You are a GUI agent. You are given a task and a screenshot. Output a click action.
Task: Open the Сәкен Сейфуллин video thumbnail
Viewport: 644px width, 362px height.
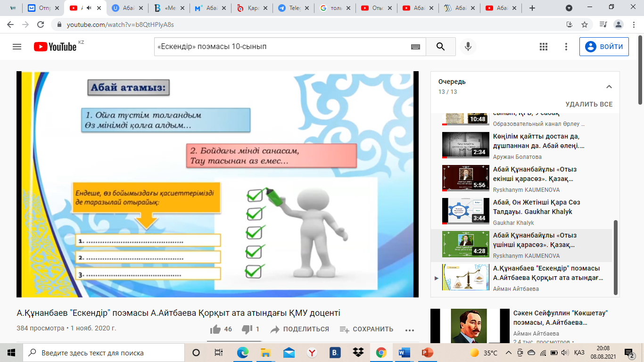click(470, 326)
